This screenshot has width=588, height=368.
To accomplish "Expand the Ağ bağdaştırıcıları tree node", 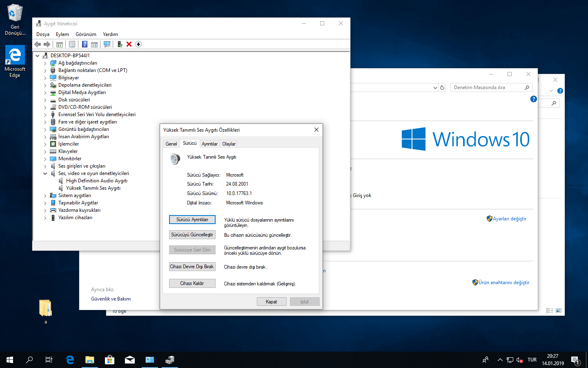I will point(45,63).
